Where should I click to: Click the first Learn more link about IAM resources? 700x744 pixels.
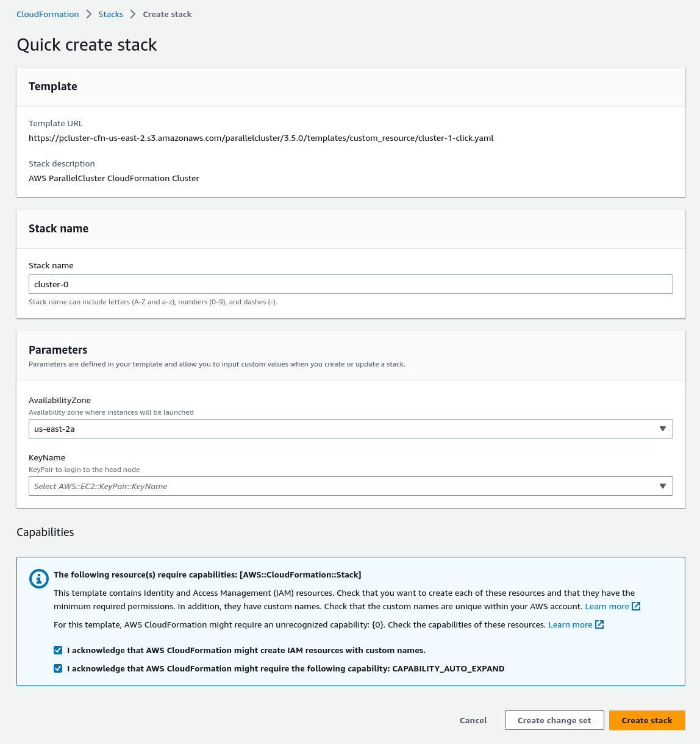coord(607,606)
